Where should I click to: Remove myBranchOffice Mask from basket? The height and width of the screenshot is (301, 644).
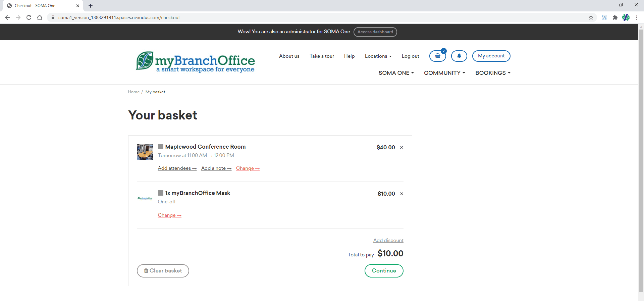click(x=401, y=194)
